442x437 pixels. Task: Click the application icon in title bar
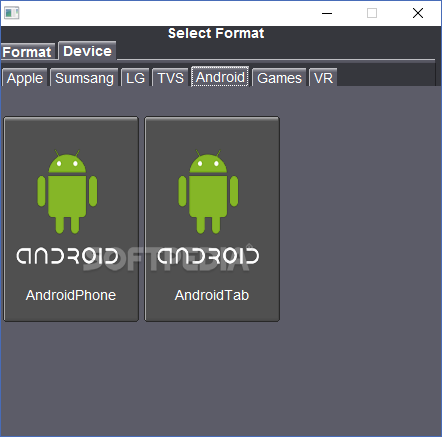click(x=12, y=13)
